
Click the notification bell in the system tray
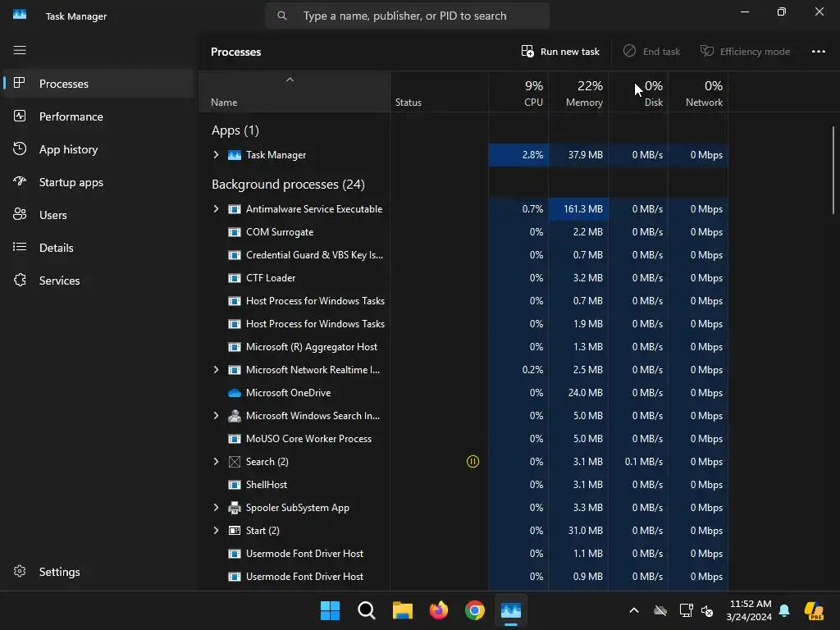point(784,610)
